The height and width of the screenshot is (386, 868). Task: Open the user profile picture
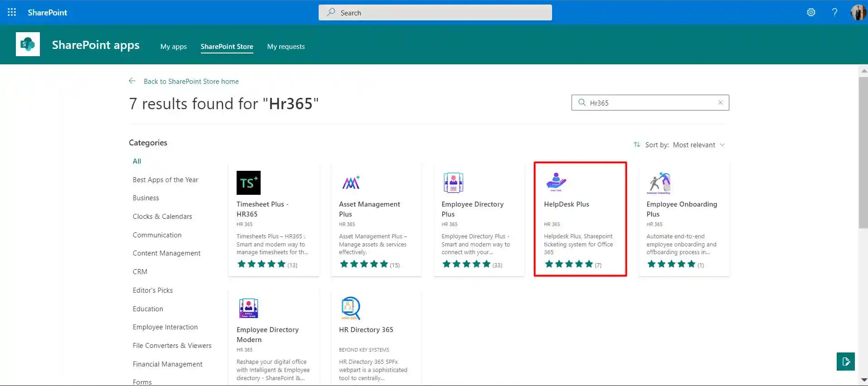coord(858,12)
